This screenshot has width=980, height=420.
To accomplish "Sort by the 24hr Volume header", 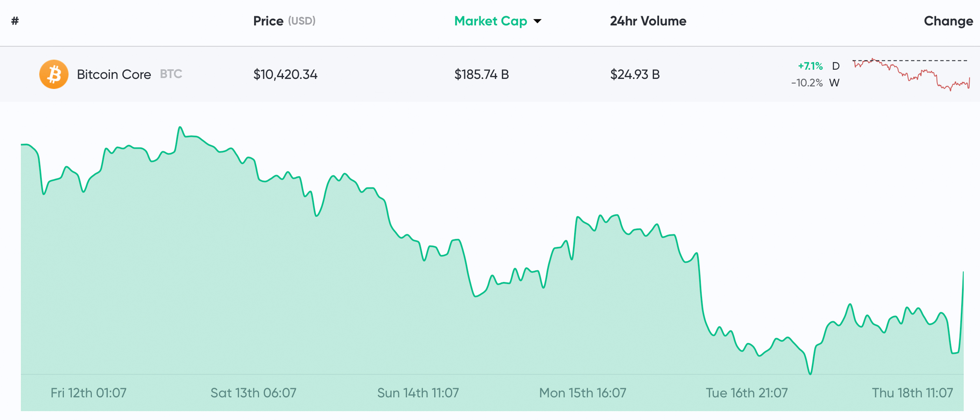I will pyautogui.click(x=648, y=21).
